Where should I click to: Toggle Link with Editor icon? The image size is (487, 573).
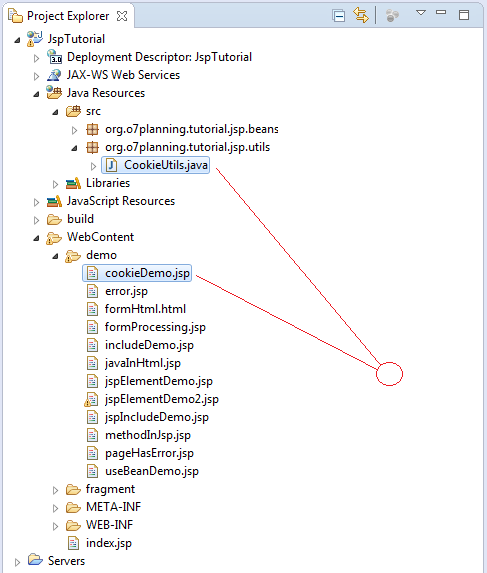361,15
